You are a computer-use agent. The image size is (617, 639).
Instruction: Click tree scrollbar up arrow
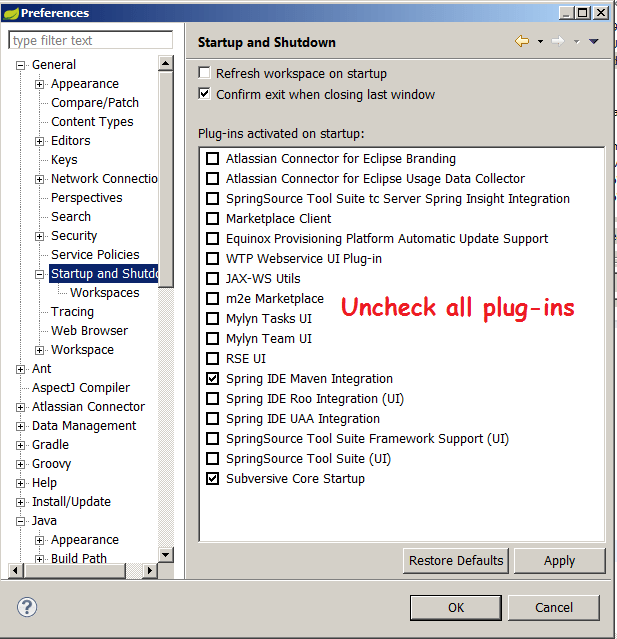(x=165, y=63)
